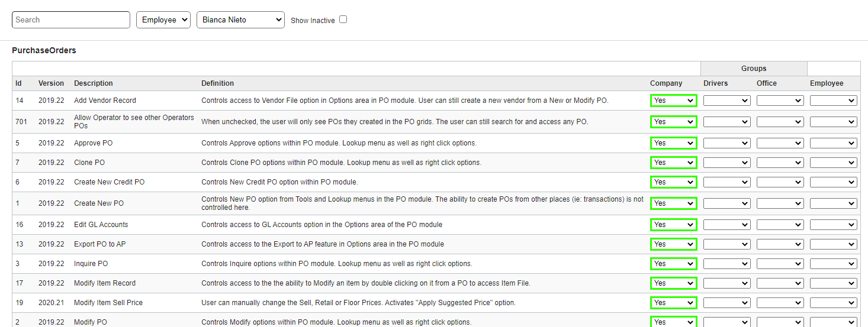Open Employee dropdown for Modify Item Sell Price
The height and width of the screenshot is (327, 868).
833,303
